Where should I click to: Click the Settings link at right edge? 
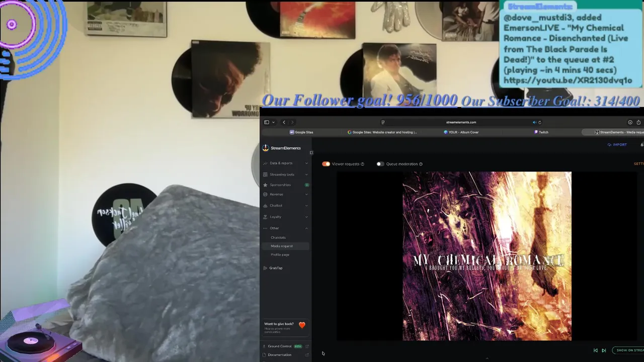[639, 164]
